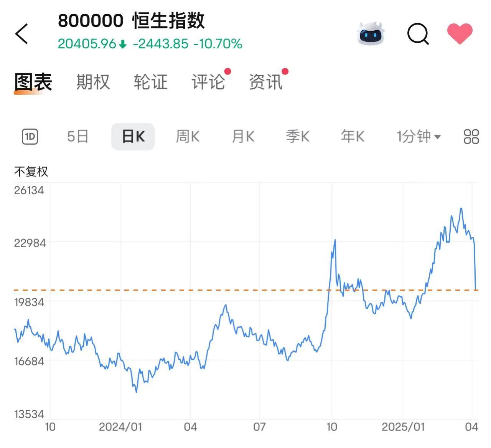The height and width of the screenshot is (448, 491).
Task: Open the grid icon for more chart options
Action: pos(471,136)
